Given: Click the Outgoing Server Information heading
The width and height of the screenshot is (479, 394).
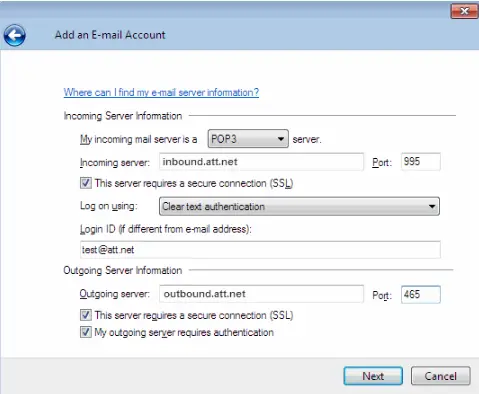Looking at the screenshot, I should 123,270.
